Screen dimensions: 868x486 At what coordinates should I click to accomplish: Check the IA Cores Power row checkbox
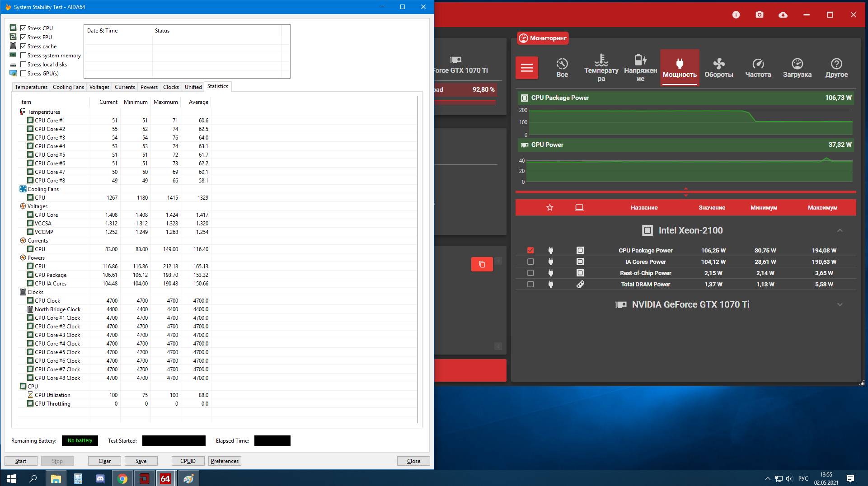coord(530,262)
